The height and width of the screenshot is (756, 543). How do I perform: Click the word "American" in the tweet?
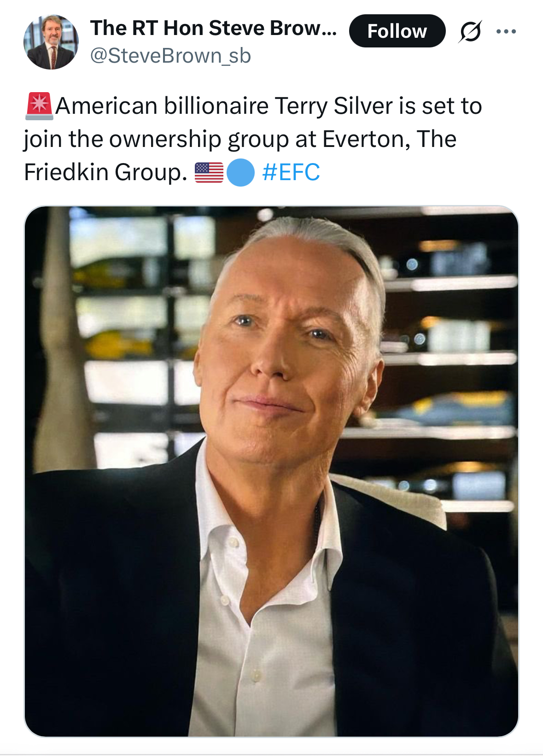pyautogui.click(x=107, y=106)
